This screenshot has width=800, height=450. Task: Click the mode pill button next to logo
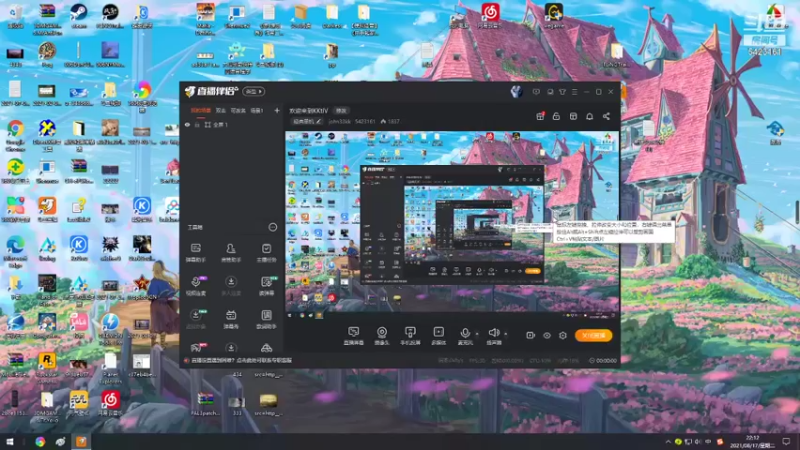click(x=254, y=91)
